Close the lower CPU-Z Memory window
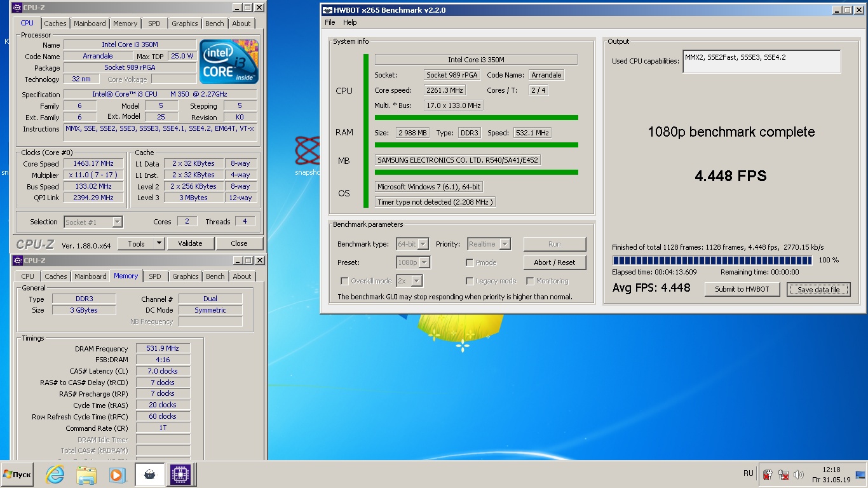This screenshot has height=488, width=868. [x=259, y=261]
